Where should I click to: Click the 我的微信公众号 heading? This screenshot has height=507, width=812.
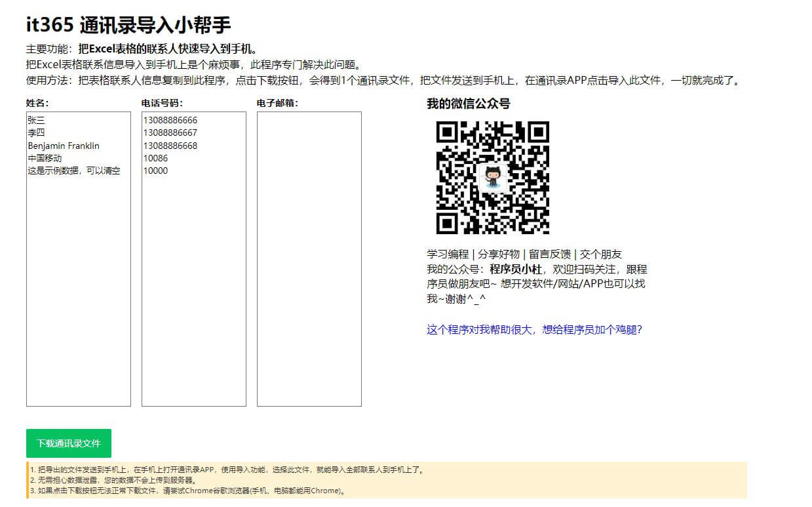point(468,104)
